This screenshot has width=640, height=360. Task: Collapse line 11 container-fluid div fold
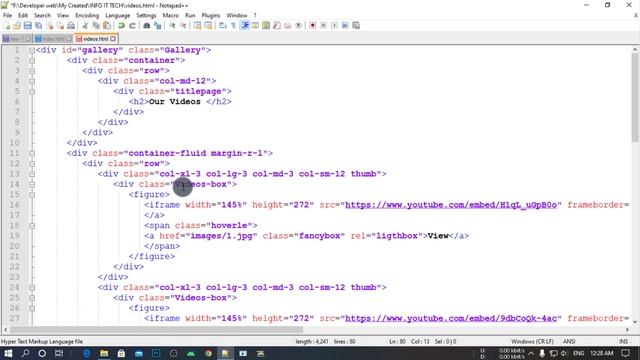(x=32, y=153)
